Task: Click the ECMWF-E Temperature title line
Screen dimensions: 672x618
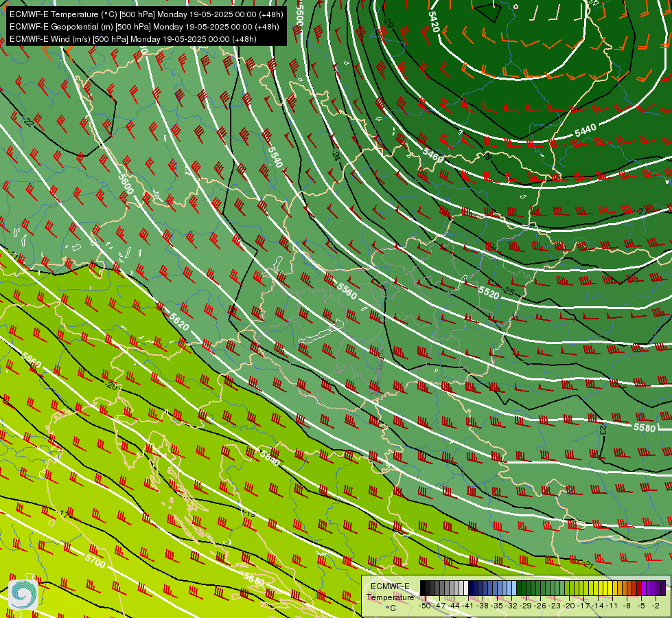Action: pos(146,14)
